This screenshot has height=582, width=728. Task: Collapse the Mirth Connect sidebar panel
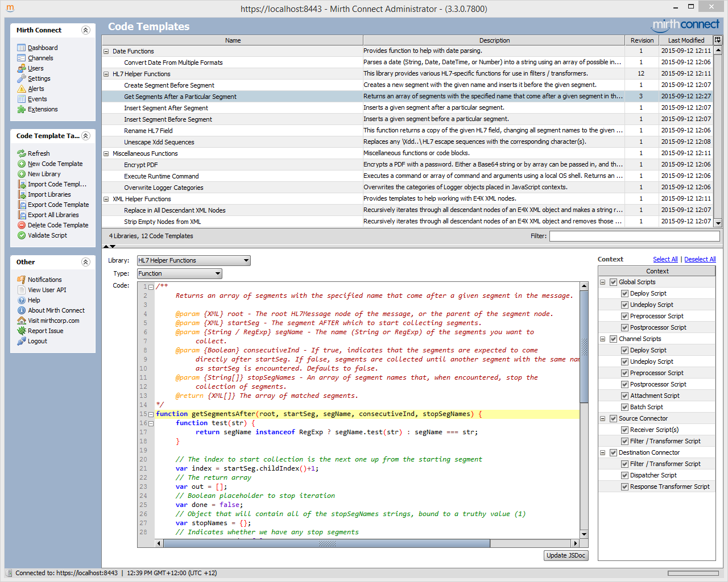click(x=86, y=30)
